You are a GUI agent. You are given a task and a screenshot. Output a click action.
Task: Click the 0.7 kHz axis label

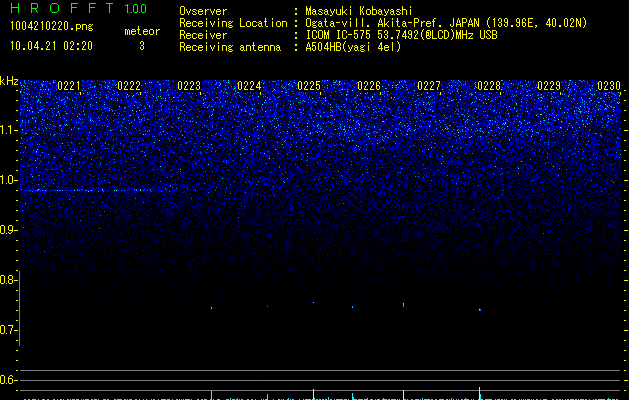[8, 330]
